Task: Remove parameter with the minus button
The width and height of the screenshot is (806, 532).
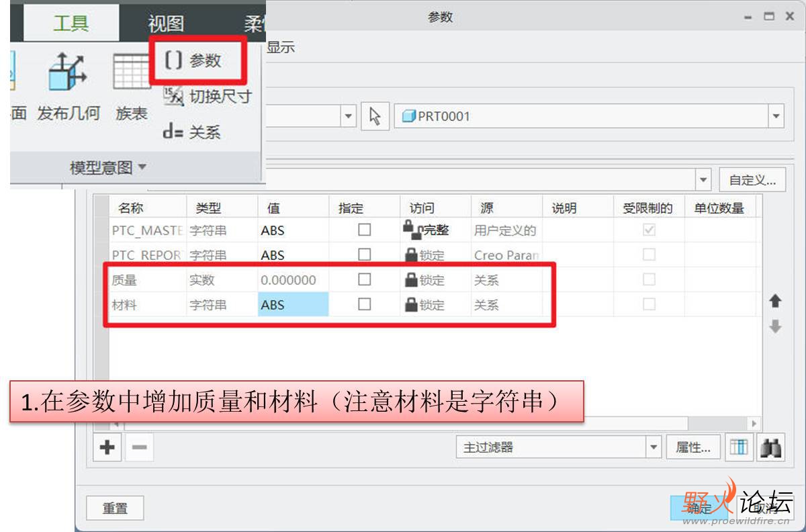Action: pos(139,447)
